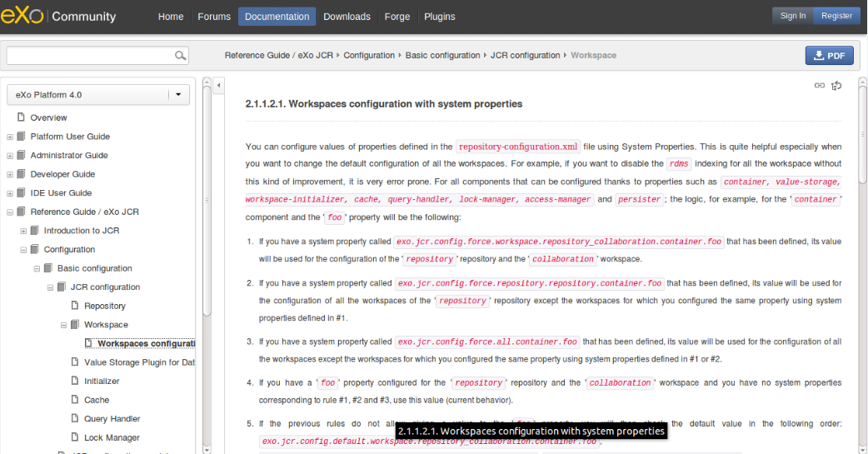Image resolution: width=868 pixels, height=454 pixels.
Task: Open the Forums menu item
Action: point(214,17)
